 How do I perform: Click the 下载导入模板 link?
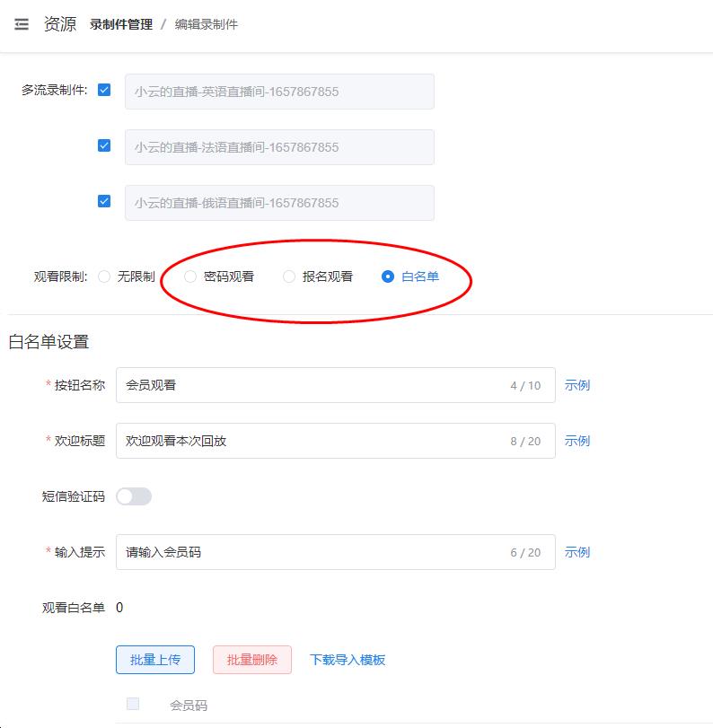[348, 660]
